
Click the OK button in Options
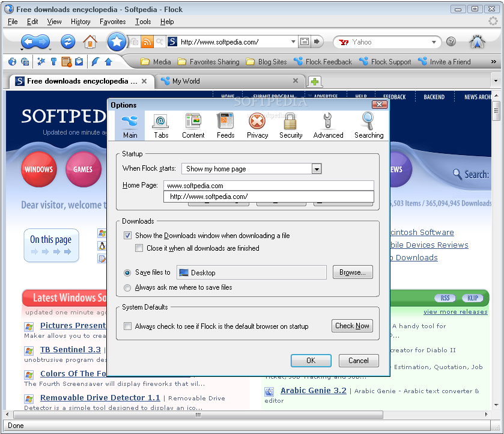click(x=311, y=361)
